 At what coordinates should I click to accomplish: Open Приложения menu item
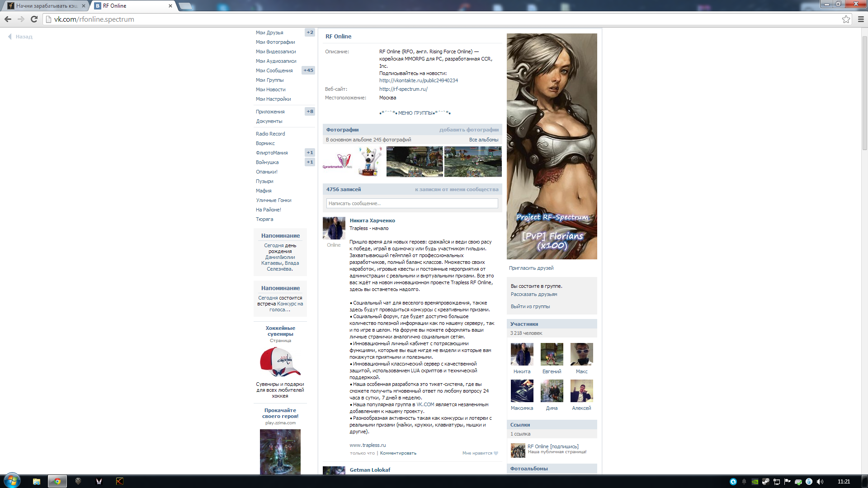pos(270,112)
